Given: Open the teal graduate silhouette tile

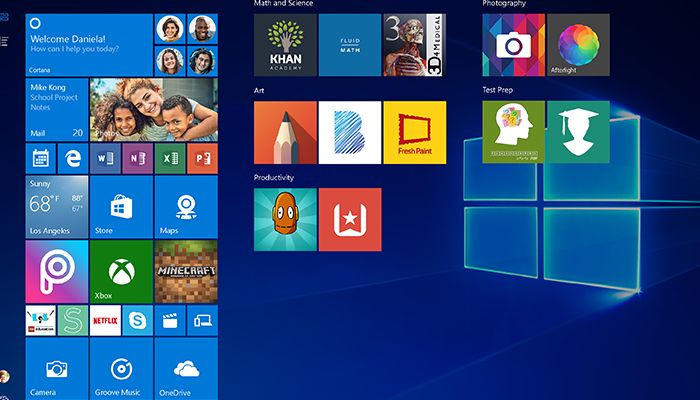Looking at the screenshot, I should click(x=578, y=132).
